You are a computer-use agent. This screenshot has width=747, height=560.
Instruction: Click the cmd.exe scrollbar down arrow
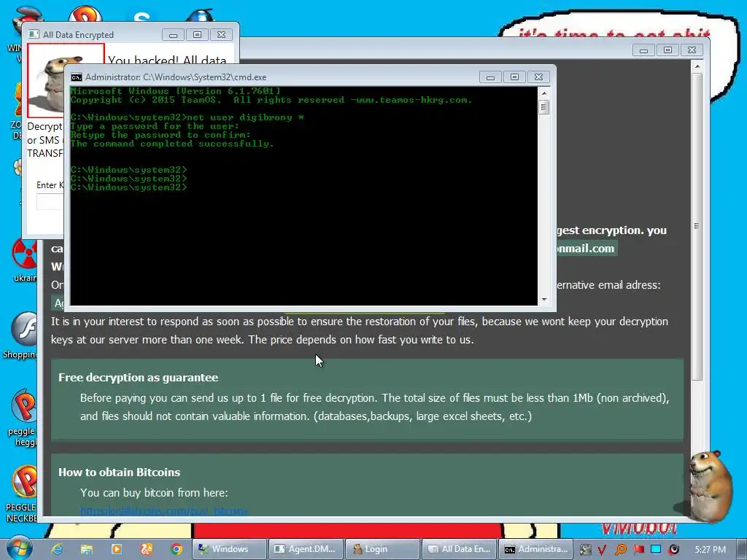[x=544, y=300]
